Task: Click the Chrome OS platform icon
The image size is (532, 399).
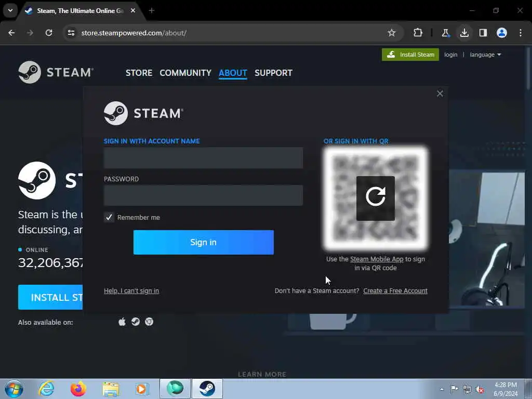Action: [149, 322]
